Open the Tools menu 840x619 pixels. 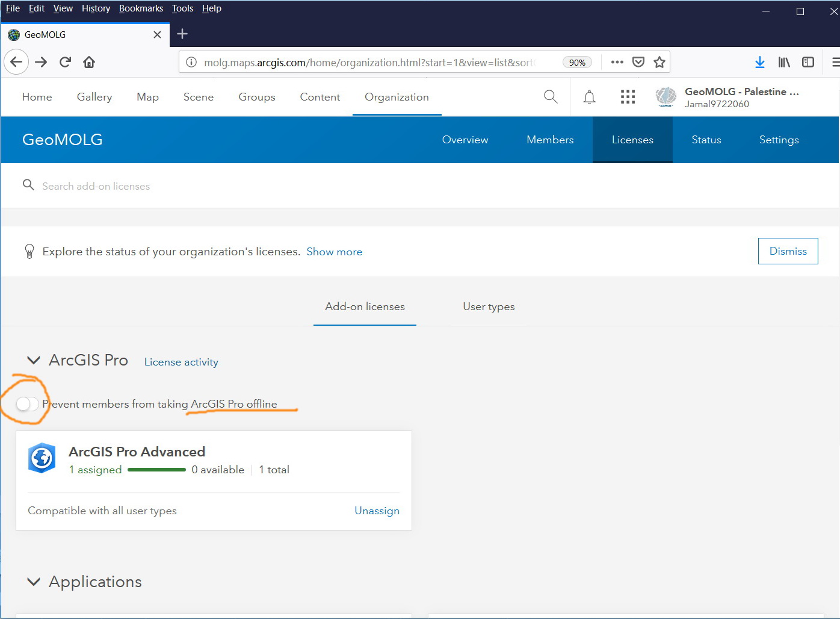182,8
